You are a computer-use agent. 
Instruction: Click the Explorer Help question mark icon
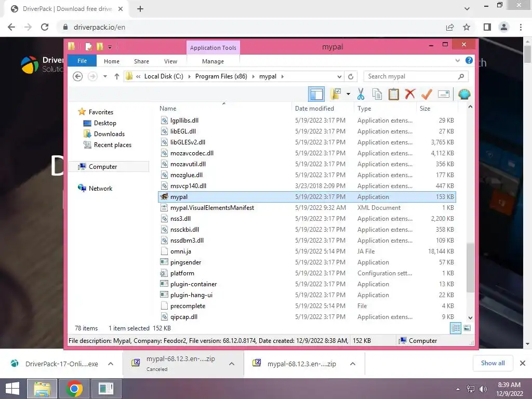(x=469, y=60)
